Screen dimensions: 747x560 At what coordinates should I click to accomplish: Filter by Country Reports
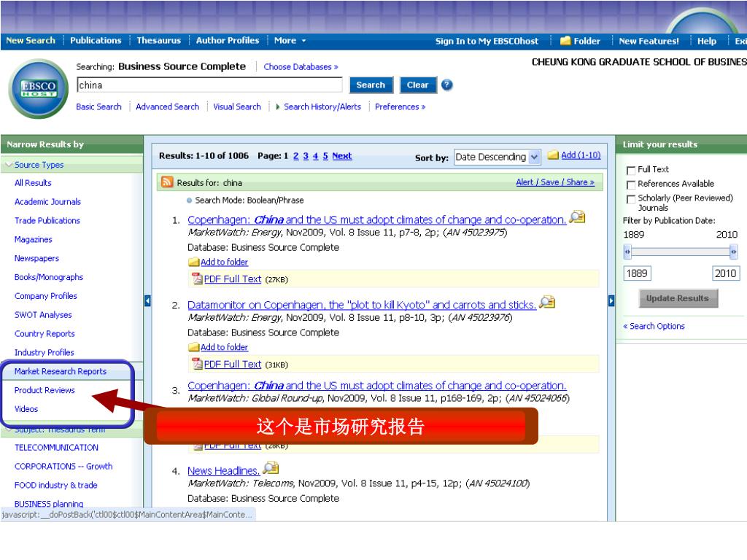[44, 334]
